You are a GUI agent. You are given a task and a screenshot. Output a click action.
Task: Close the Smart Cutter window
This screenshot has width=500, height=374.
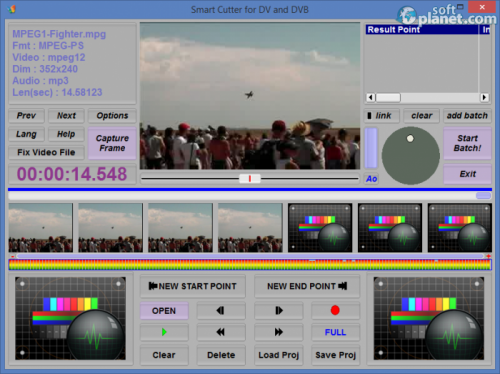pyautogui.click(x=482, y=7)
